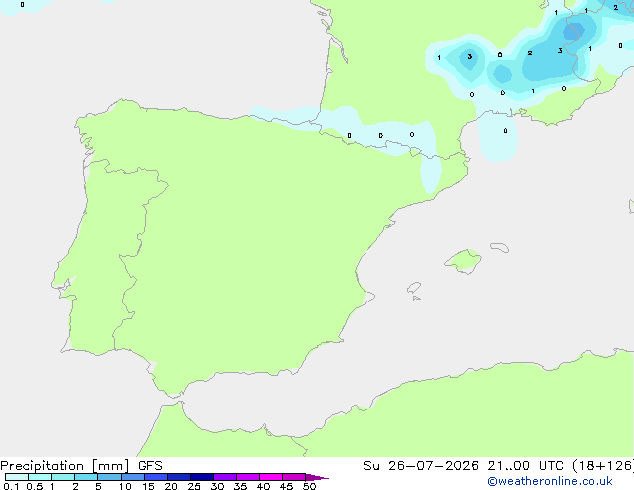Pick the 0.1–0.5 mm legend swatch

pyautogui.click(x=17, y=477)
